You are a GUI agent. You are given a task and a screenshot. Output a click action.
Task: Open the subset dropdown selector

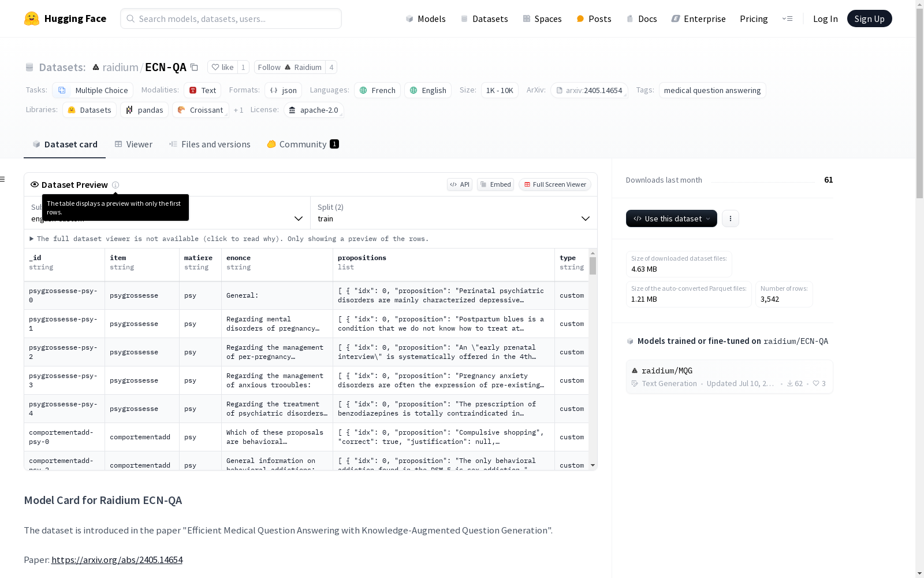(167, 213)
